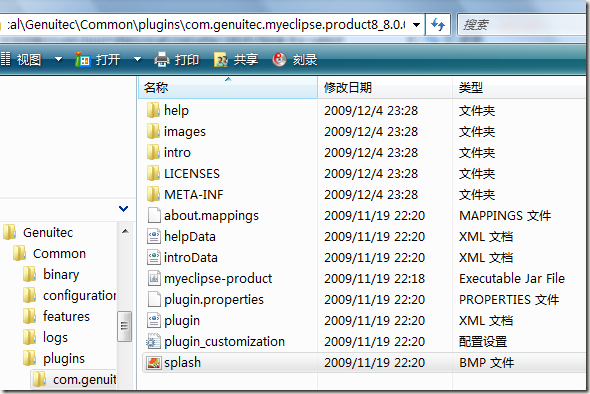Click the plugin.properties file icon
Viewport: 590px width, 394px height.
(154, 300)
